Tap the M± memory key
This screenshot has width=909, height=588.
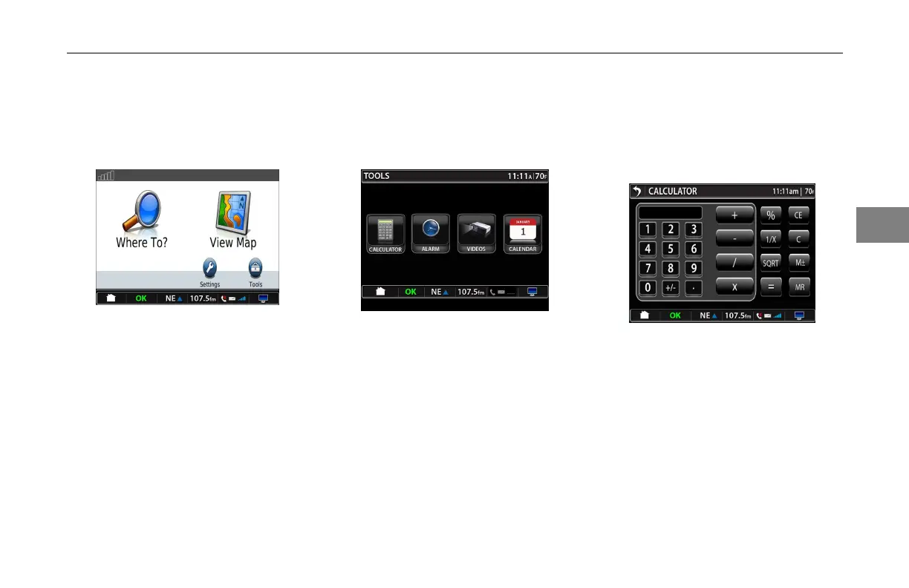799,263
